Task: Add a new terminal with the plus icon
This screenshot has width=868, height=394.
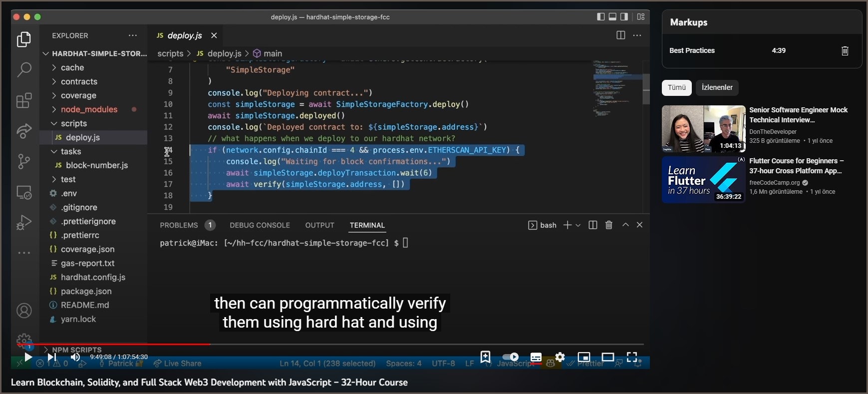Action: (567, 225)
